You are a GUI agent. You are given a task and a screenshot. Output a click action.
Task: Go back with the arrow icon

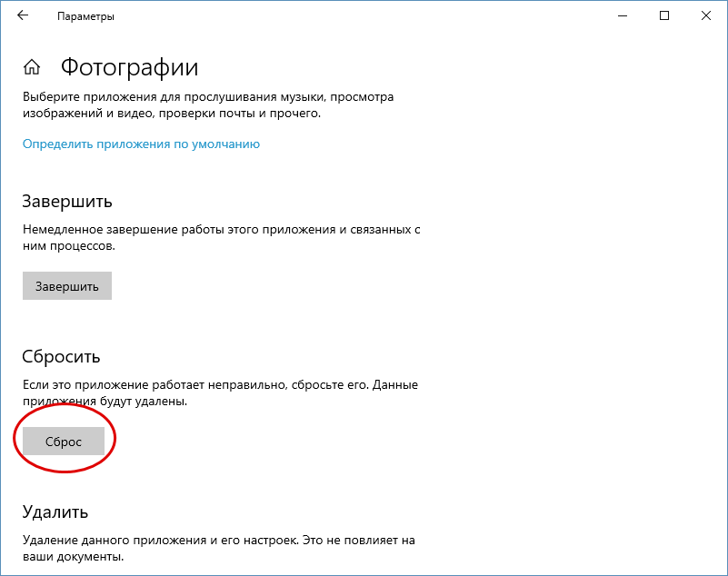23,15
